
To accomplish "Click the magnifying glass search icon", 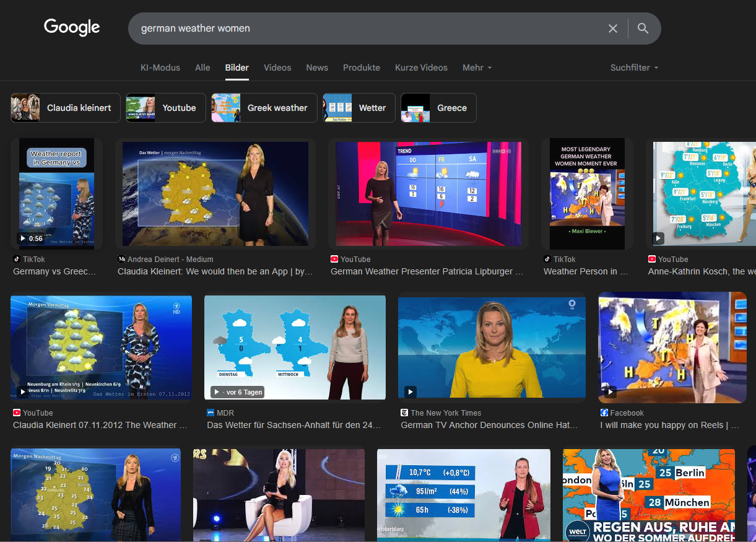I will pos(643,28).
